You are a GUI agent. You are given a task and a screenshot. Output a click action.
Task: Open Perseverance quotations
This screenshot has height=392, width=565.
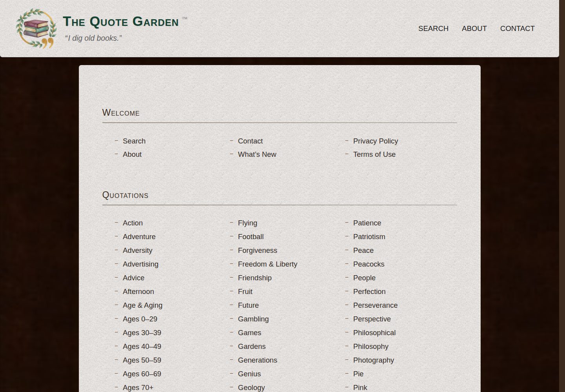[x=375, y=305]
